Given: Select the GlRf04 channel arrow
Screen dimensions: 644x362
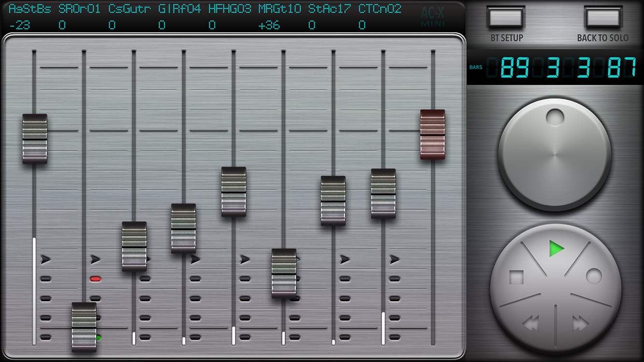Looking at the screenshot, I should pos(195,260).
